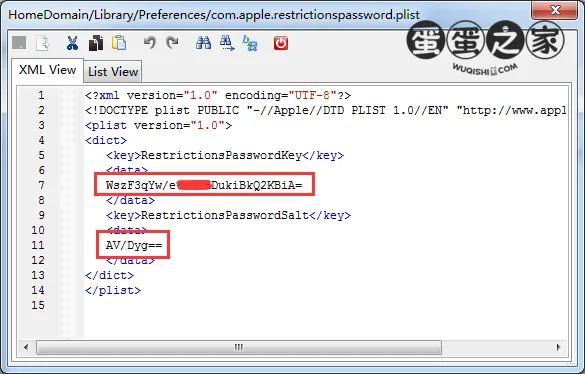This screenshot has height=374, width=585.
Task: Cut selection with the scissors icon
Action: (72, 43)
